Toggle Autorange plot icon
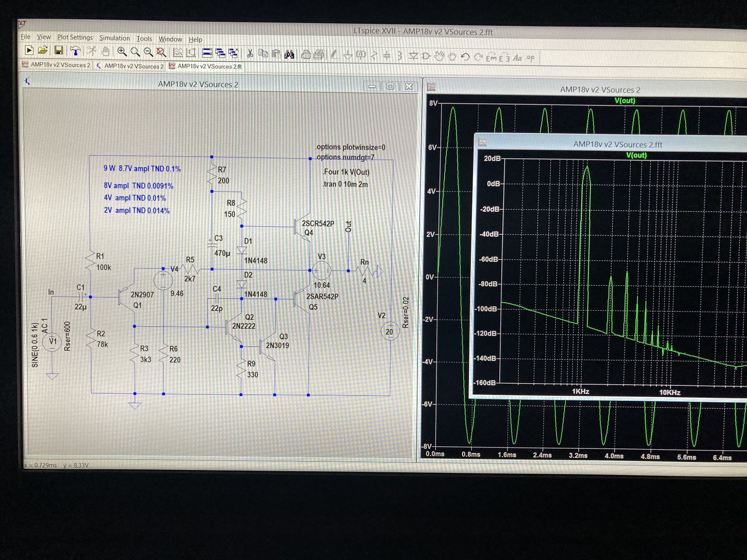 178,53
